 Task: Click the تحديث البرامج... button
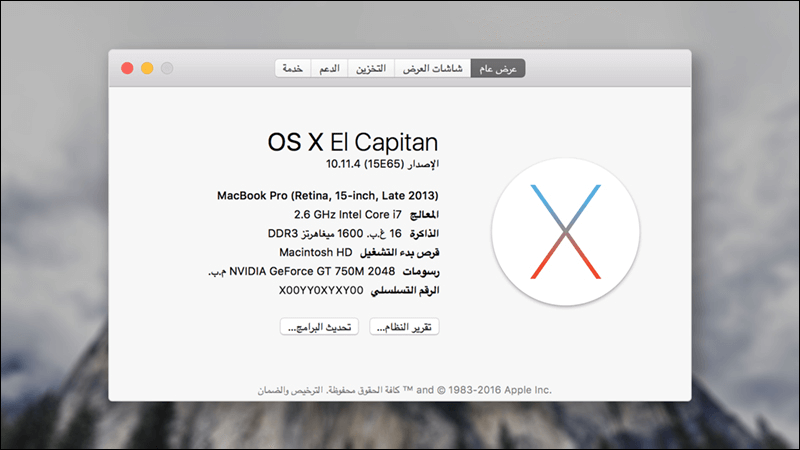[319, 327]
